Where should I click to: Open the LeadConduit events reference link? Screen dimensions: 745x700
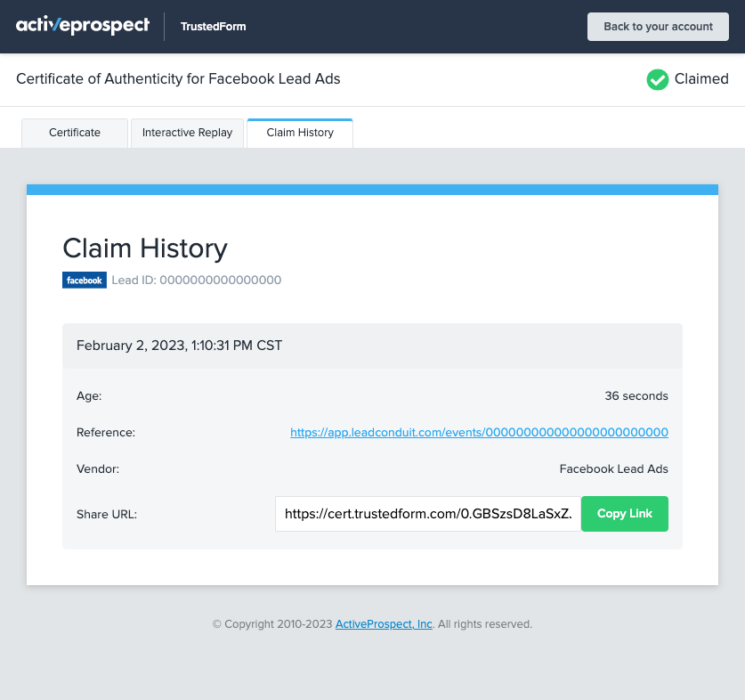pos(479,432)
